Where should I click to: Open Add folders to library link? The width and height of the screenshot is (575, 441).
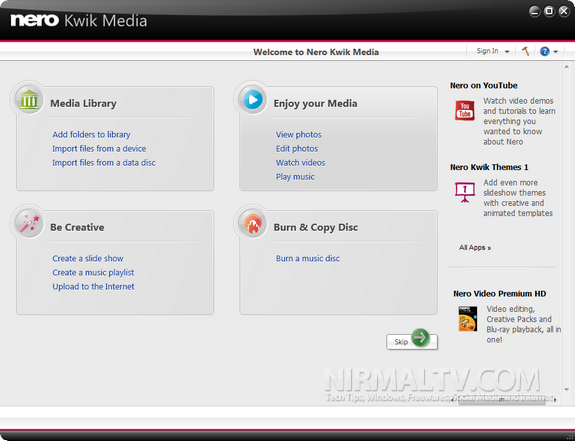(91, 135)
